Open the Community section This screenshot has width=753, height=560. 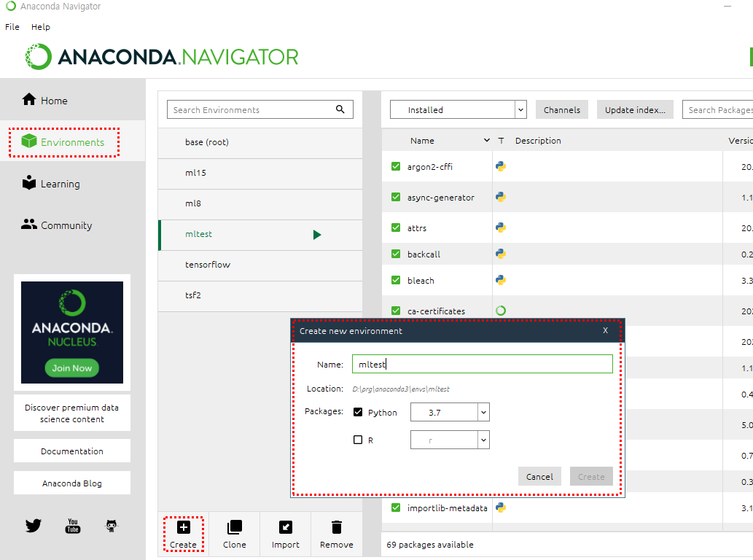tap(57, 225)
